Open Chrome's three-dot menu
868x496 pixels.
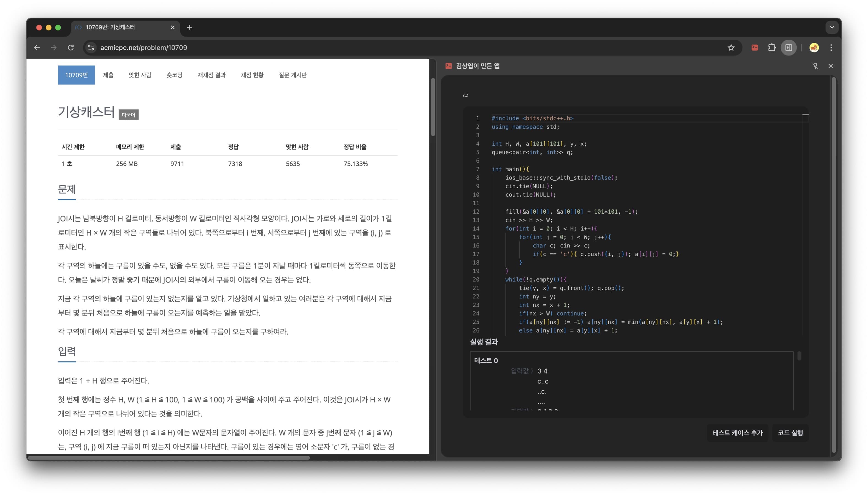(832, 48)
